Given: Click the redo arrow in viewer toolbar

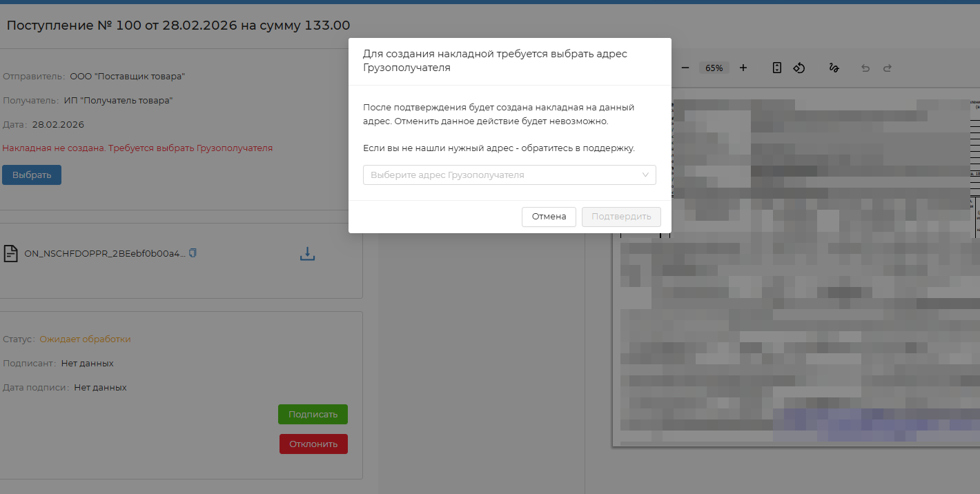Looking at the screenshot, I should (x=888, y=68).
